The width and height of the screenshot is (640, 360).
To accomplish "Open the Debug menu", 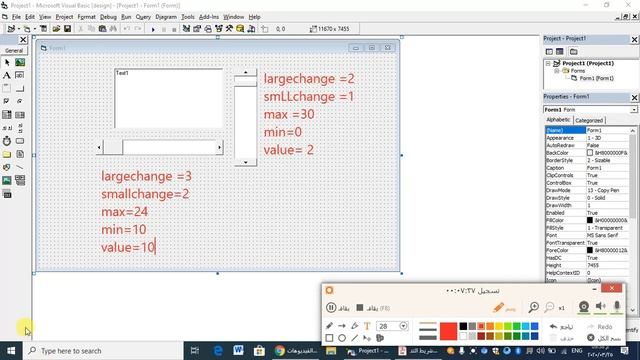I will [108, 17].
